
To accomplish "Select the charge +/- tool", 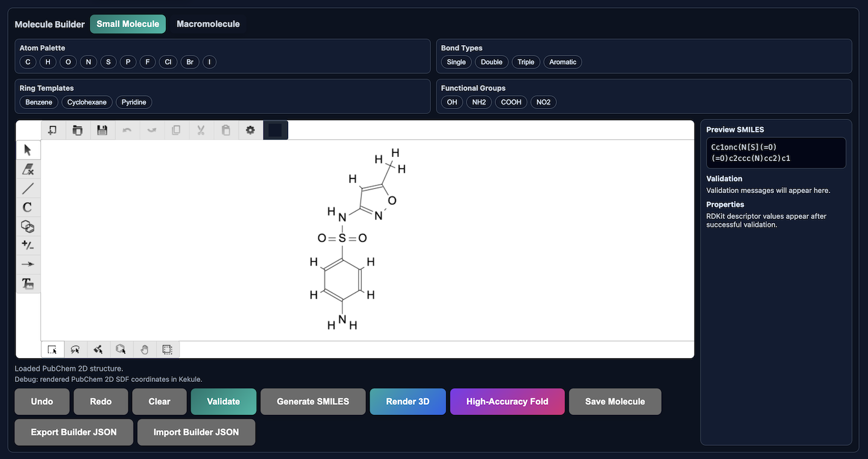I will (28, 245).
